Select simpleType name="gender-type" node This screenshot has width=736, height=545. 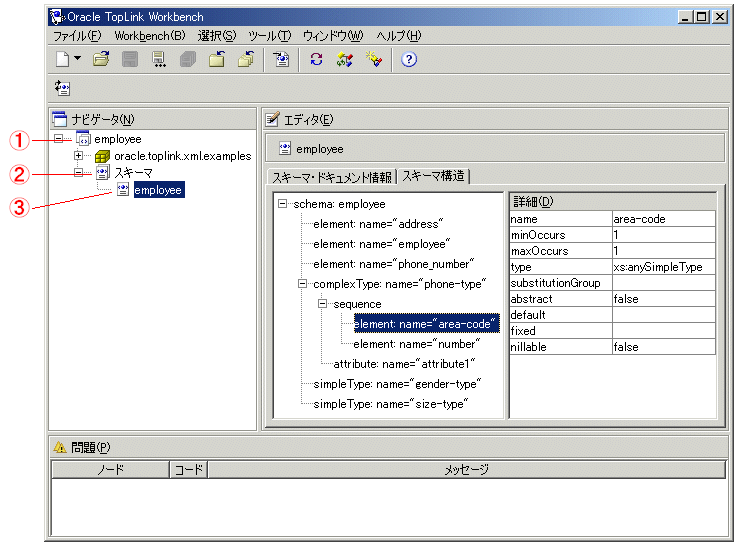pyautogui.click(x=397, y=384)
